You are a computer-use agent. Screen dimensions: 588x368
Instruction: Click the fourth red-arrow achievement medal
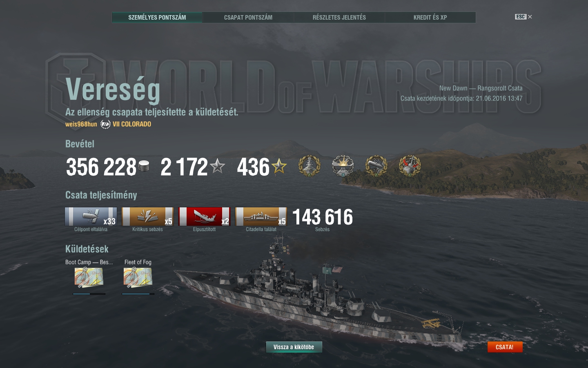click(410, 166)
